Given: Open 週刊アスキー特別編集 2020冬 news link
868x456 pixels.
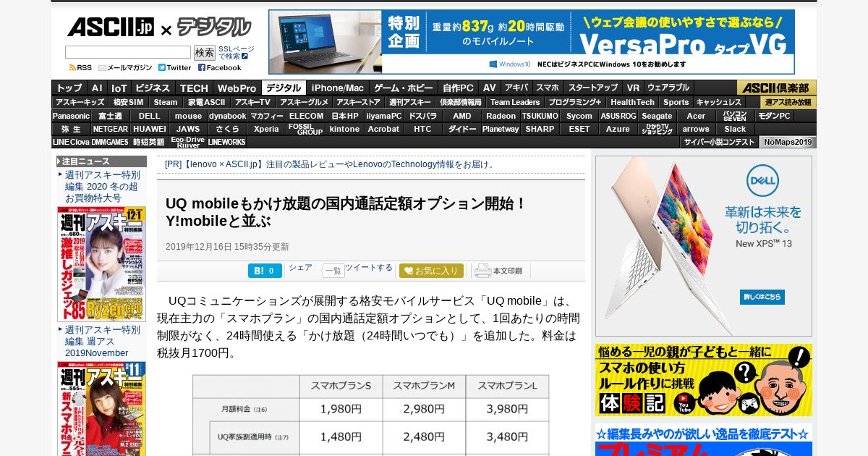Looking at the screenshot, I should [103, 186].
